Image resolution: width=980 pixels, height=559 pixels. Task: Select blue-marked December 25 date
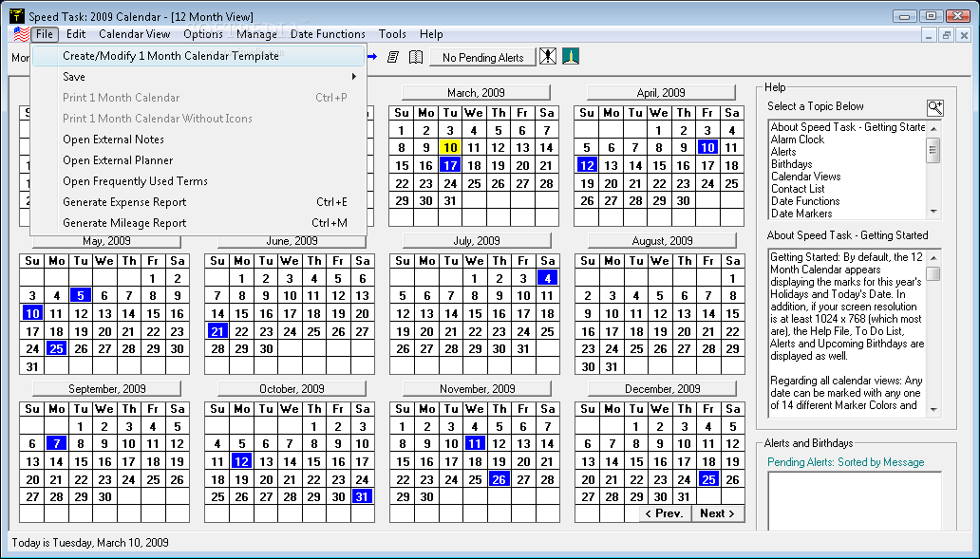[708, 479]
